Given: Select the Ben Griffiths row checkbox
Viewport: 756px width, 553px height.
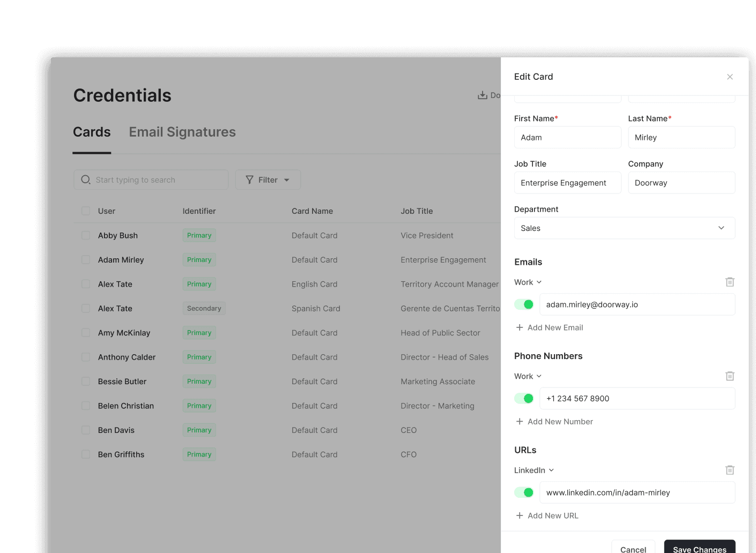Looking at the screenshot, I should (86, 454).
